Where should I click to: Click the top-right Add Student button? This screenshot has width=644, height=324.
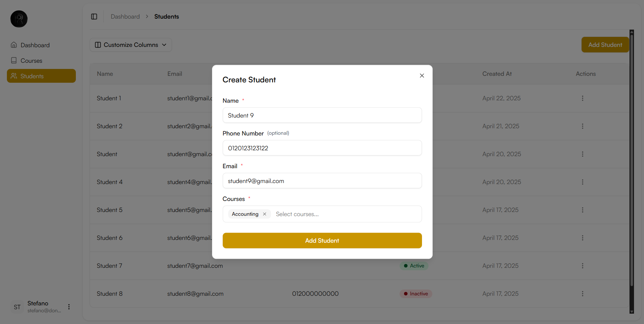(x=605, y=45)
